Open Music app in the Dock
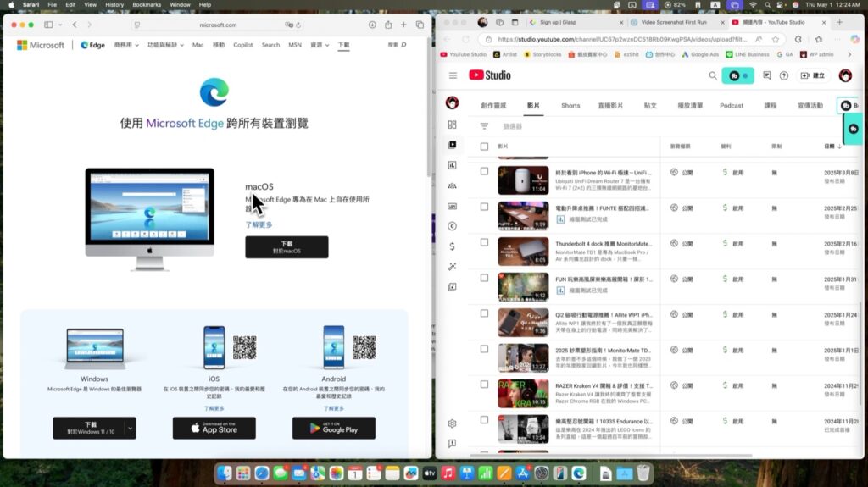This screenshot has width=868, height=487. click(448, 473)
